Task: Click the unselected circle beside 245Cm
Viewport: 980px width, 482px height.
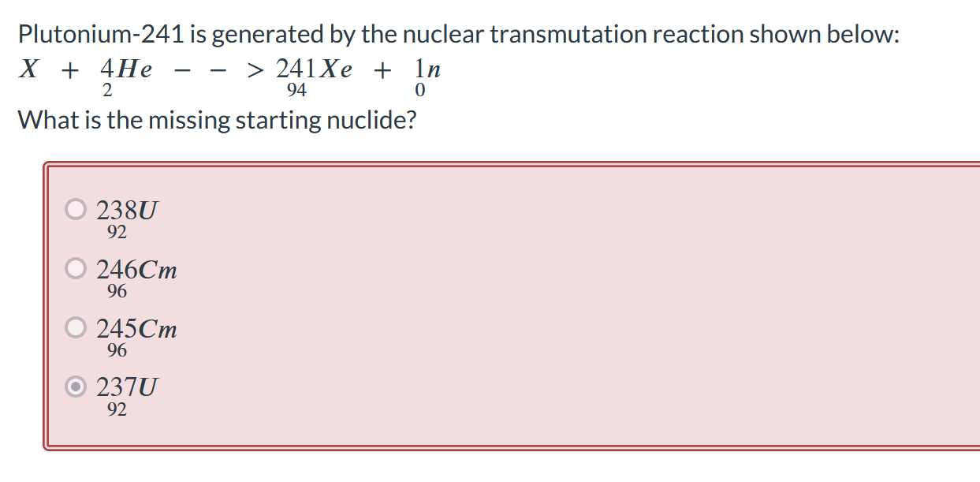Action: (75, 327)
